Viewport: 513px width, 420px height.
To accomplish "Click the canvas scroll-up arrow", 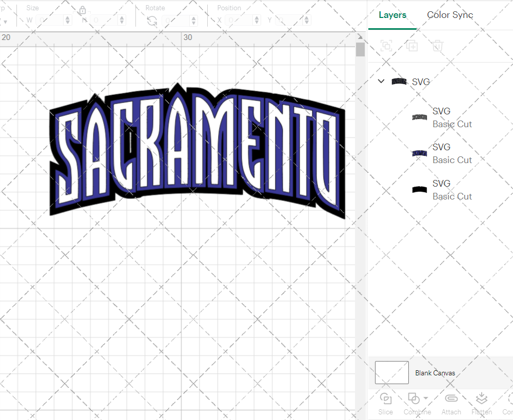I will (x=360, y=36).
